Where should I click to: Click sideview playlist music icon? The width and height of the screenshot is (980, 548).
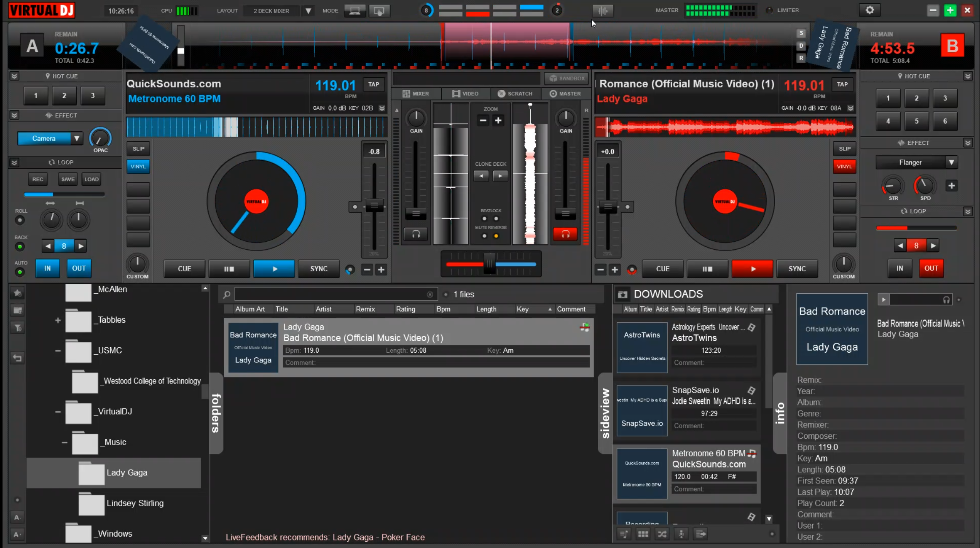click(x=624, y=534)
